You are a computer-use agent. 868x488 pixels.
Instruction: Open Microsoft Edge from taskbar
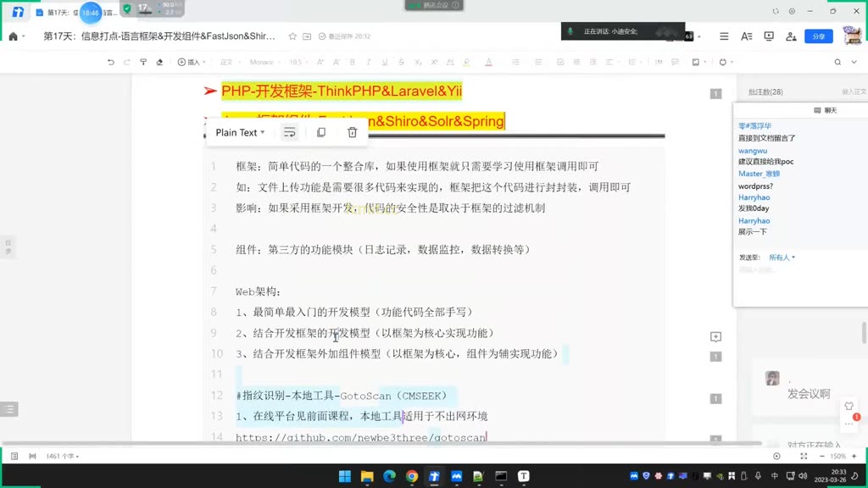[x=389, y=476]
